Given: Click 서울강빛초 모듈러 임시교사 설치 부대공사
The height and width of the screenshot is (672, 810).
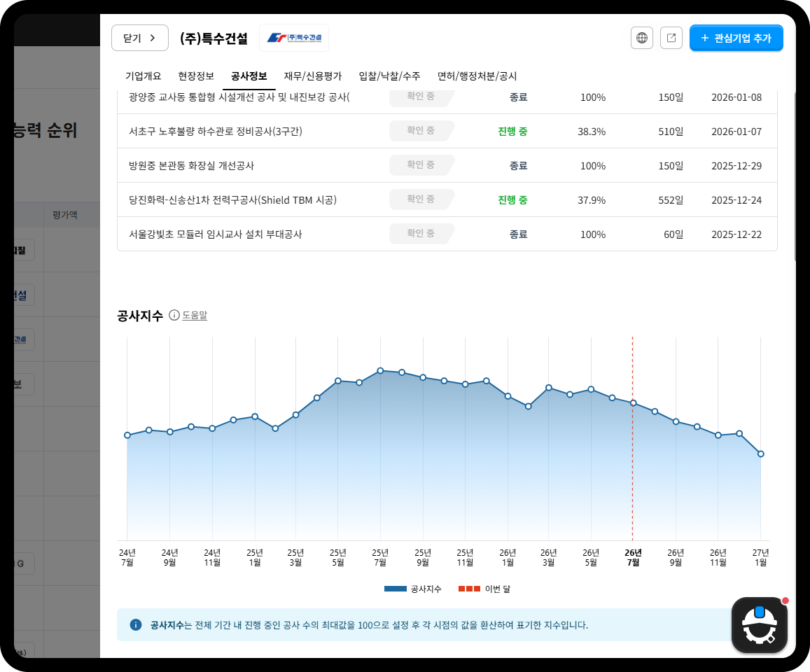Looking at the screenshot, I should [x=216, y=234].
